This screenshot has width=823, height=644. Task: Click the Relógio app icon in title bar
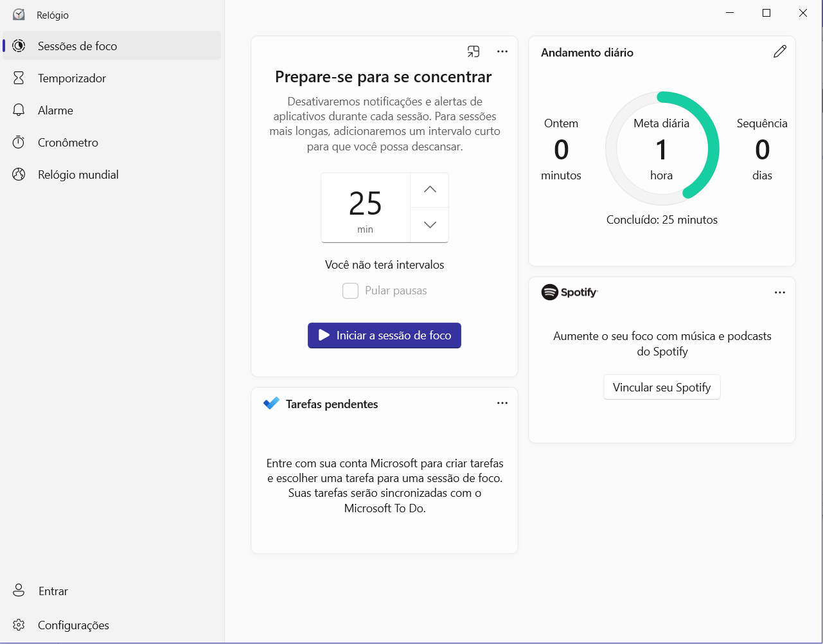pos(19,15)
